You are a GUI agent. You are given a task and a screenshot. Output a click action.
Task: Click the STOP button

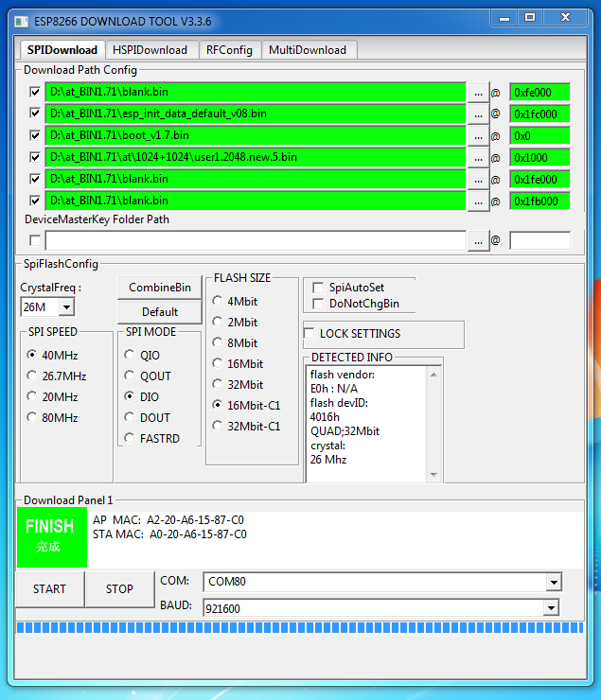click(119, 589)
